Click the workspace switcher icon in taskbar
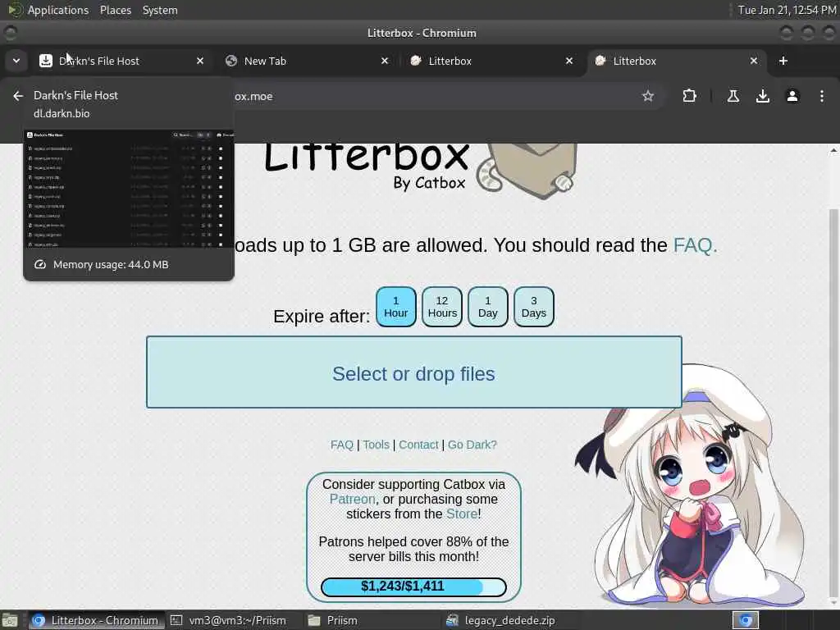This screenshot has height=630, width=840. (x=746, y=620)
